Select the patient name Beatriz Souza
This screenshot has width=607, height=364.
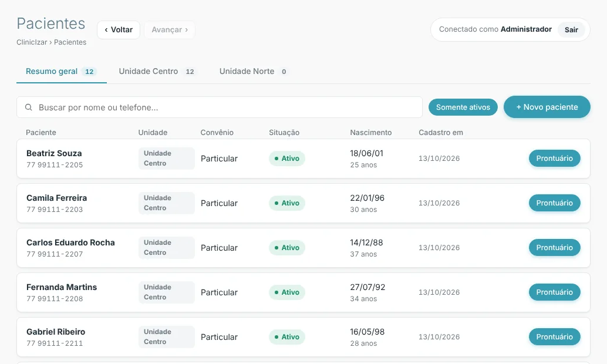pos(54,153)
